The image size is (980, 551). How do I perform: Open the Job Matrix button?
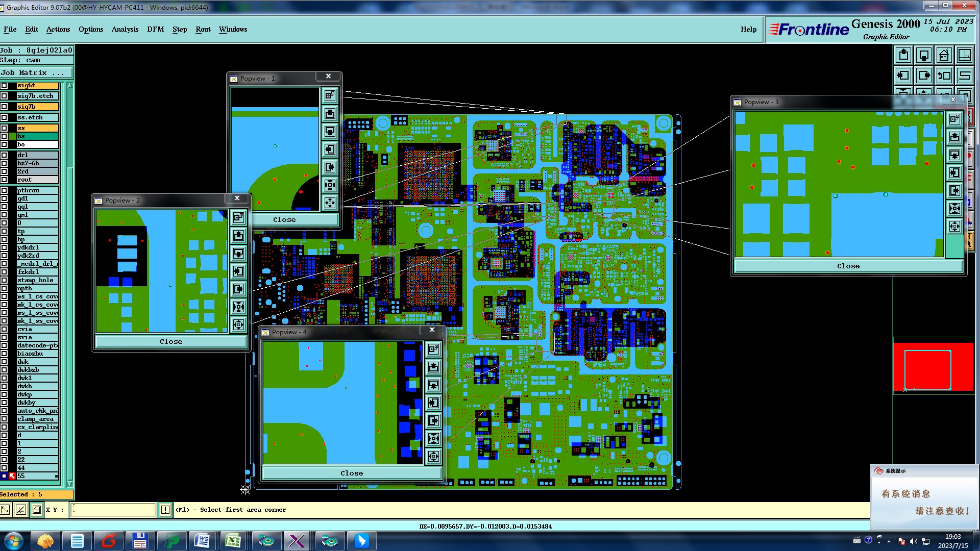coord(37,72)
